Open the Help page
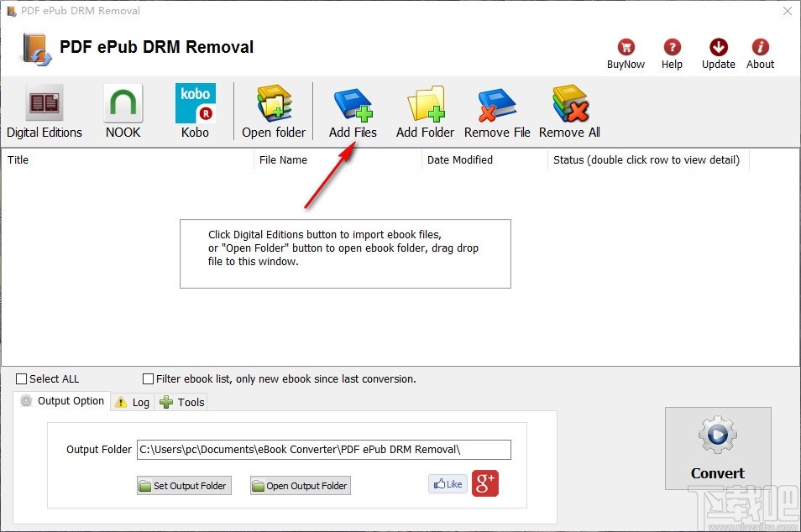This screenshot has height=532, width=801. tap(672, 54)
